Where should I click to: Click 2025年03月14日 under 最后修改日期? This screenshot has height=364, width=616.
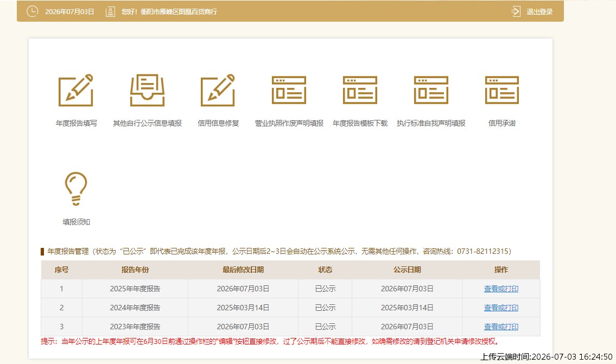243,308
